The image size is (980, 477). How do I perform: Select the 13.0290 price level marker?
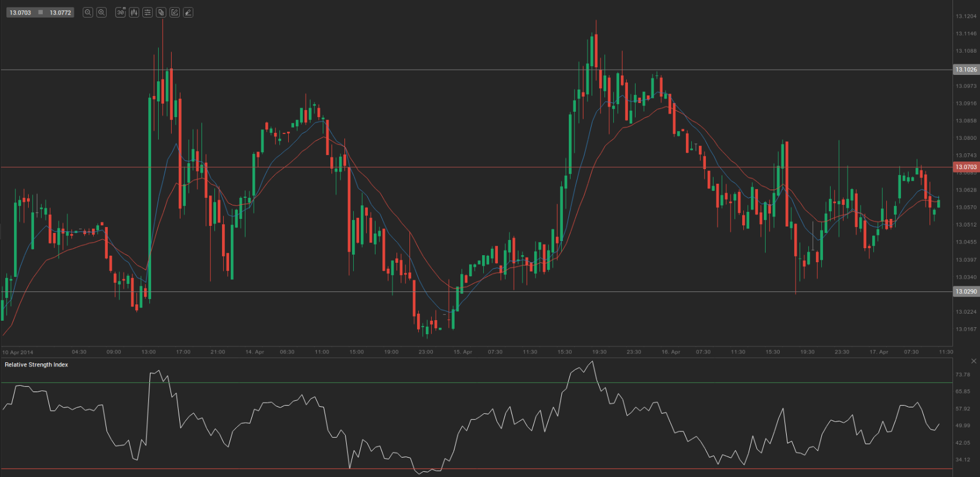[966, 291]
